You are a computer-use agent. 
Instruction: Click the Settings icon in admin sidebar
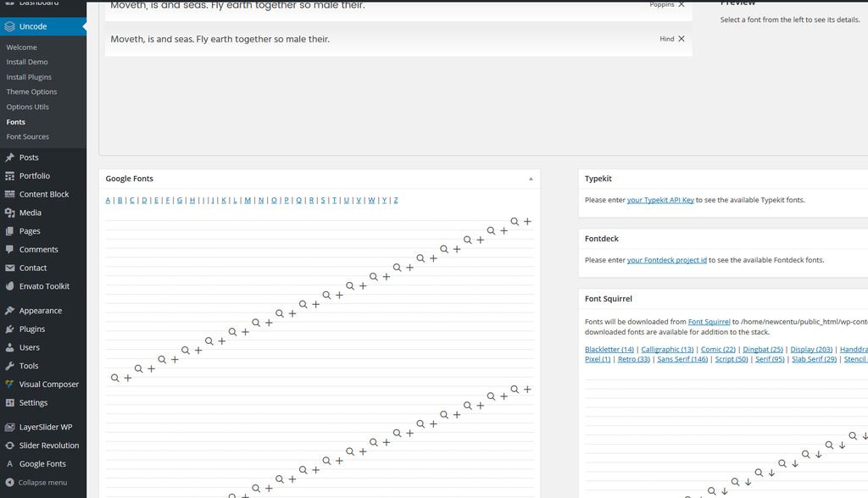[x=9, y=403]
